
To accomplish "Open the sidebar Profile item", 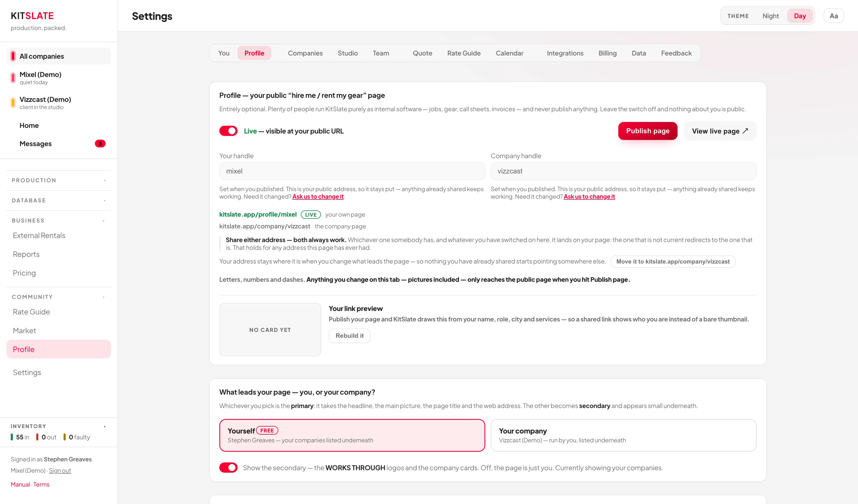I will [58, 349].
